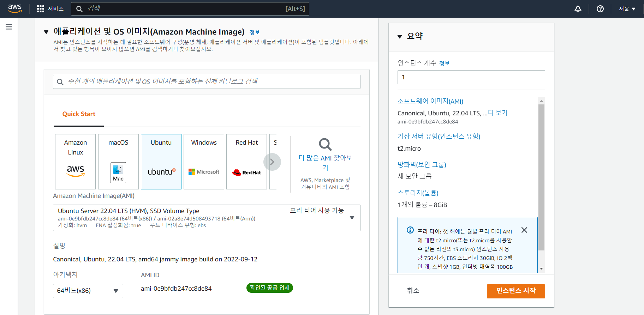Open the 64비트(x86) architecture dropdown
This screenshot has height=315, width=644.
point(88,291)
